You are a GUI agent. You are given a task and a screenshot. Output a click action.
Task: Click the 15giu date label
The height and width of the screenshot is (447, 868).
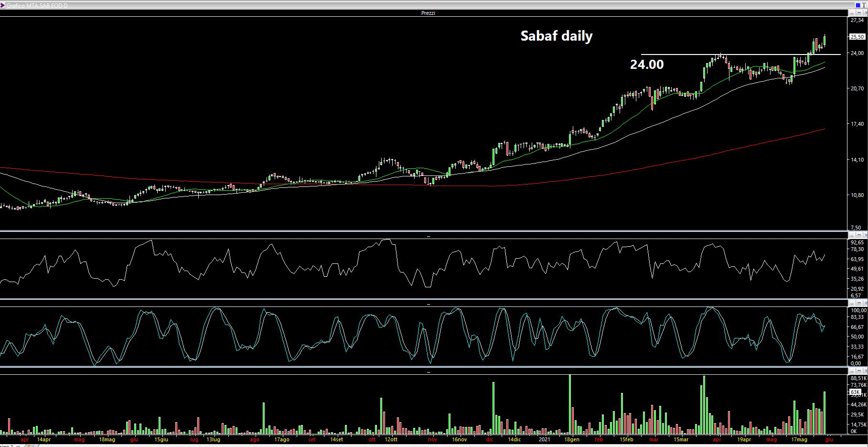161,439
